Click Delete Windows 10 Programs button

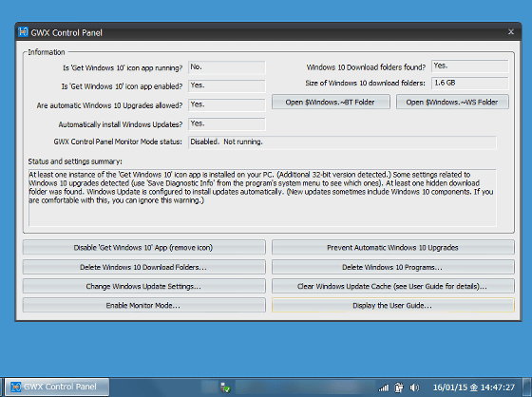393,267
